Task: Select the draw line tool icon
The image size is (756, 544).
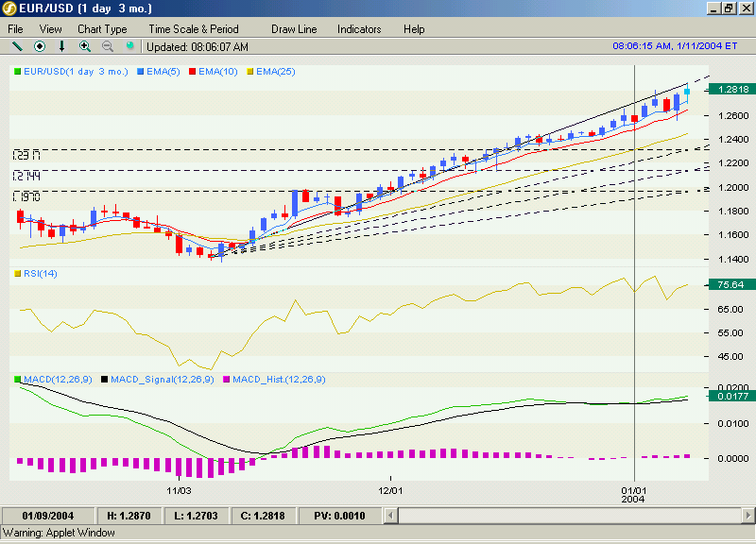Action: click(x=17, y=46)
